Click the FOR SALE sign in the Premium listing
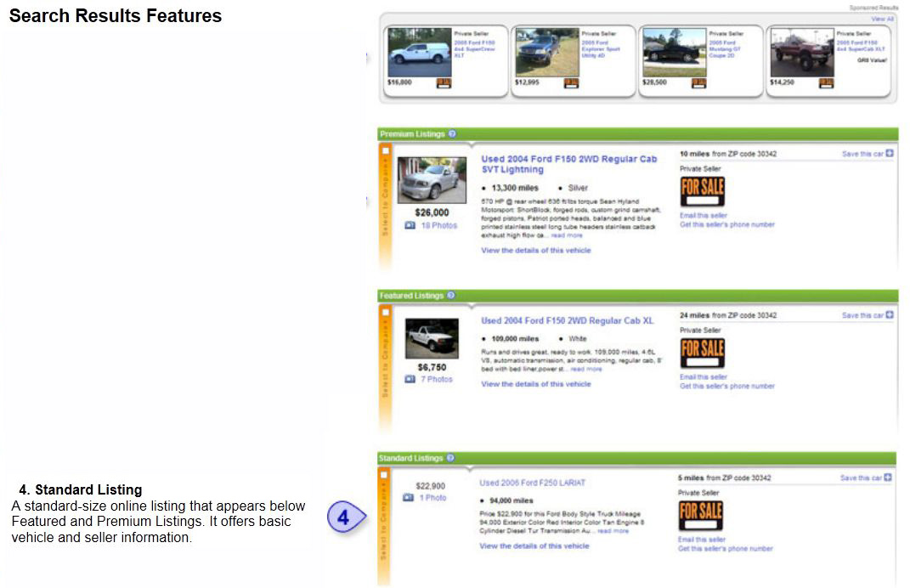 (702, 191)
